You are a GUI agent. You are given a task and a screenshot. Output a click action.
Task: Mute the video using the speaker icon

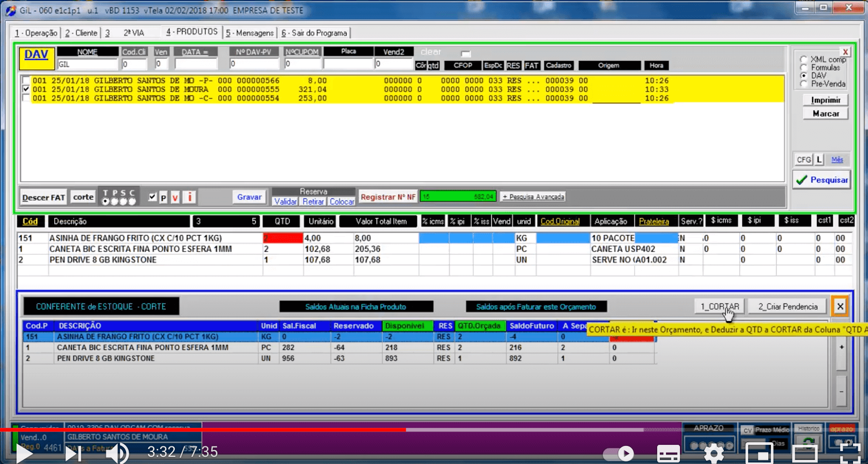pos(117,453)
